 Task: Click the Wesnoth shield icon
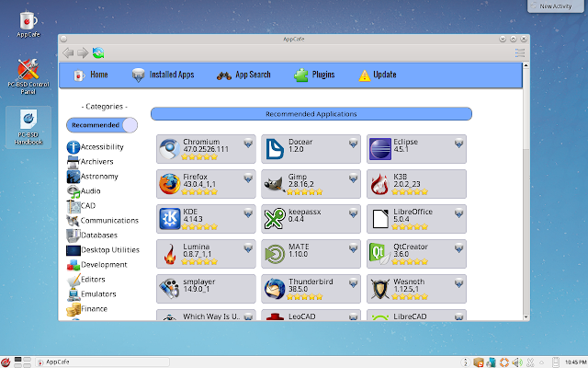(x=380, y=289)
